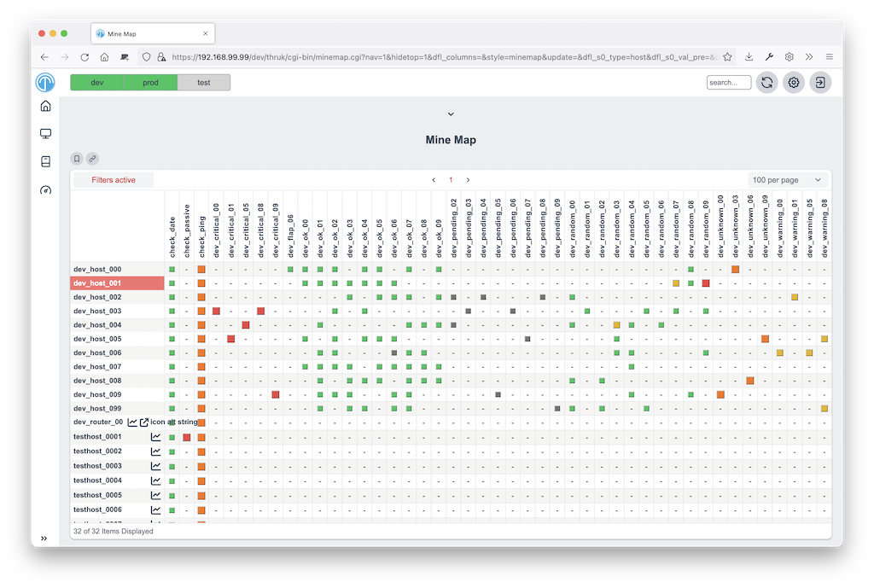Click the red dev_critical_00 square for dev_host_003
874x588 pixels.
216,311
